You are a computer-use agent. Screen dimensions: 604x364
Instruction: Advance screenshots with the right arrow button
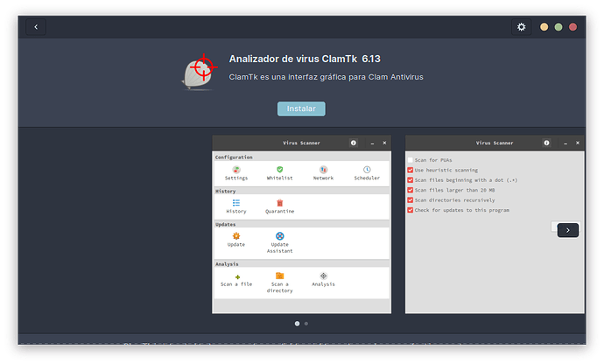[x=568, y=230]
